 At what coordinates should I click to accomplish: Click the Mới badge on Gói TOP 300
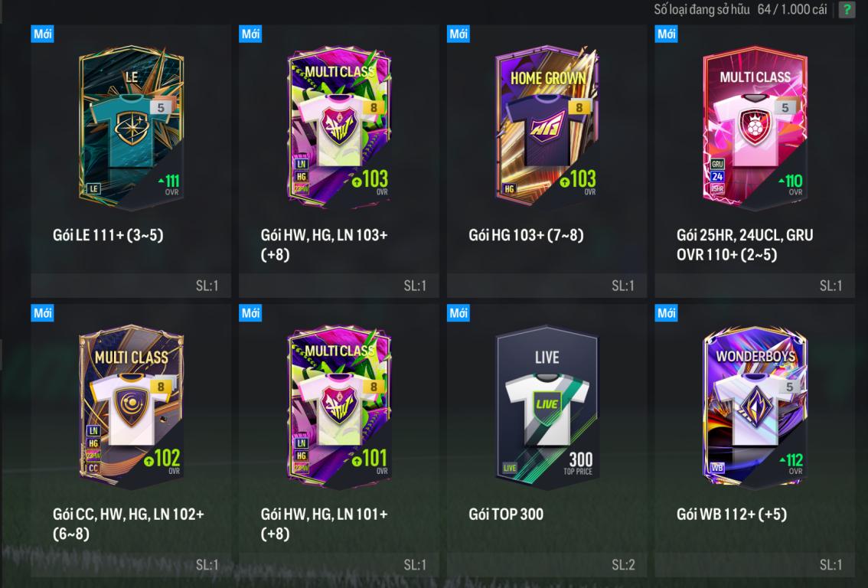coord(458,313)
